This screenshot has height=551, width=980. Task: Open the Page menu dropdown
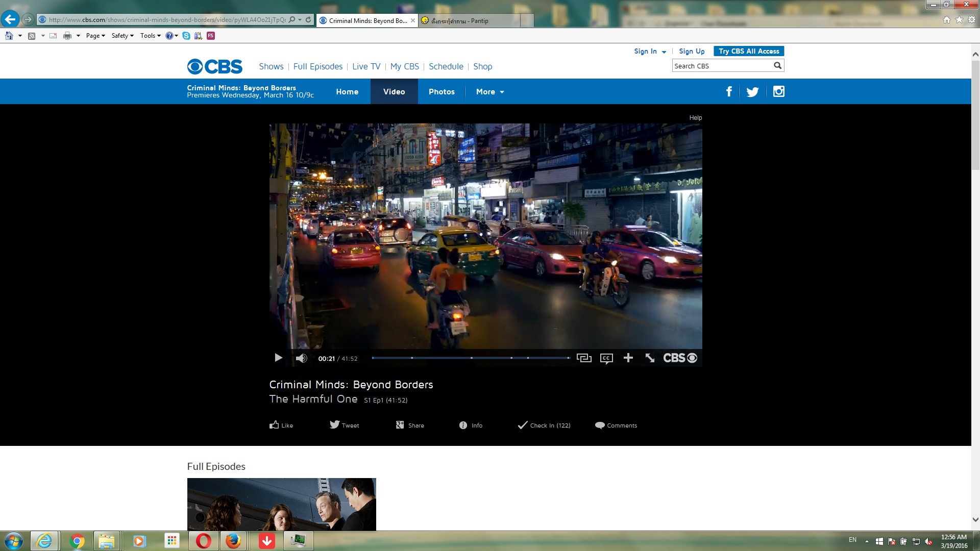click(95, 36)
